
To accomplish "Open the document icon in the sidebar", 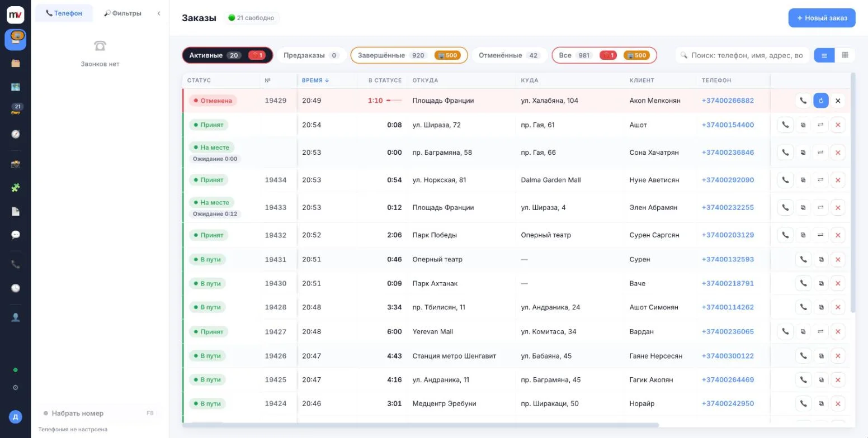I will point(16,211).
